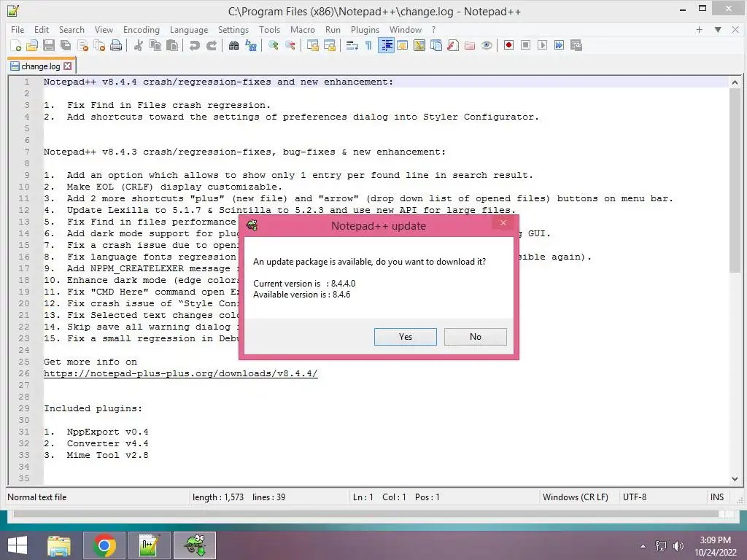Open the Folder as Workspace icon

470,45
